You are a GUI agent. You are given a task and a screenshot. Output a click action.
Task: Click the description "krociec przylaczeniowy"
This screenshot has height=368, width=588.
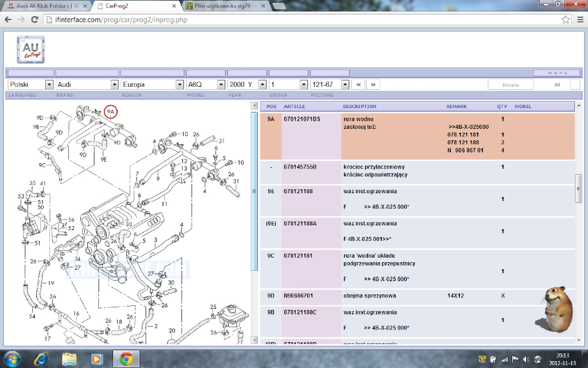click(x=374, y=167)
